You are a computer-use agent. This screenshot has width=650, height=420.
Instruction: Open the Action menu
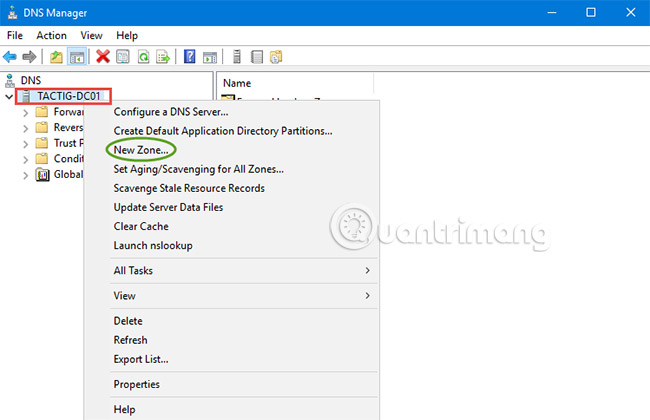coord(51,36)
